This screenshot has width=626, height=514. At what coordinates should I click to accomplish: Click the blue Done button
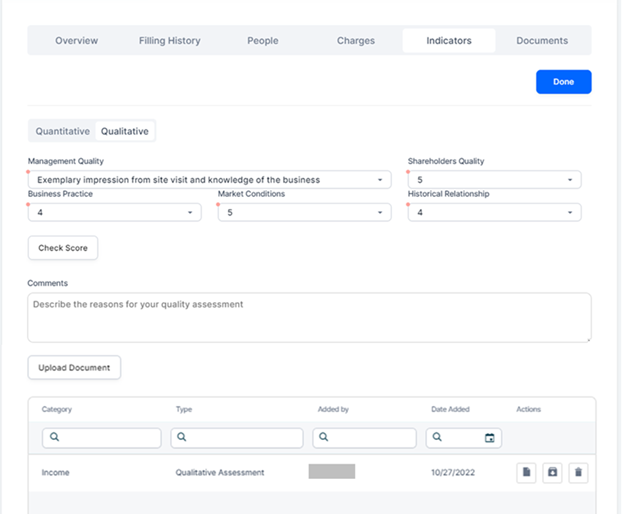pyautogui.click(x=563, y=82)
